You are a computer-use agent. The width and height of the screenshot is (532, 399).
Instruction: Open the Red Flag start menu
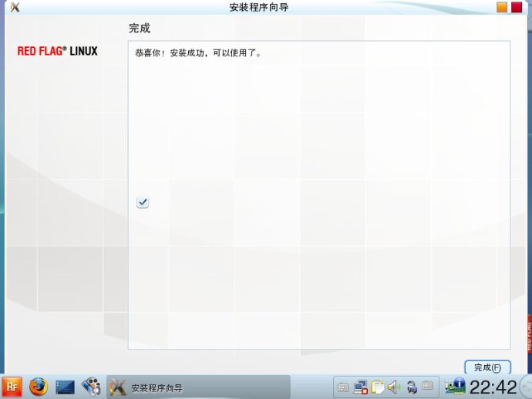click(x=12, y=387)
